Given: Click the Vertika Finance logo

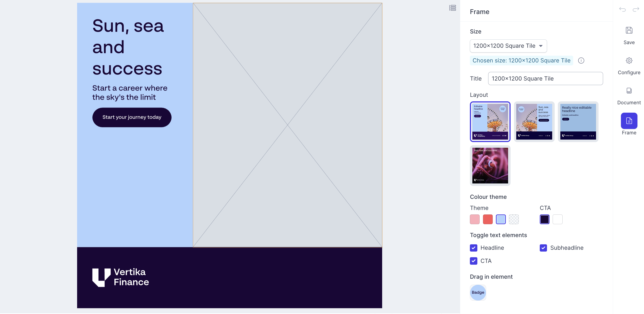Looking at the screenshot, I should [121, 278].
